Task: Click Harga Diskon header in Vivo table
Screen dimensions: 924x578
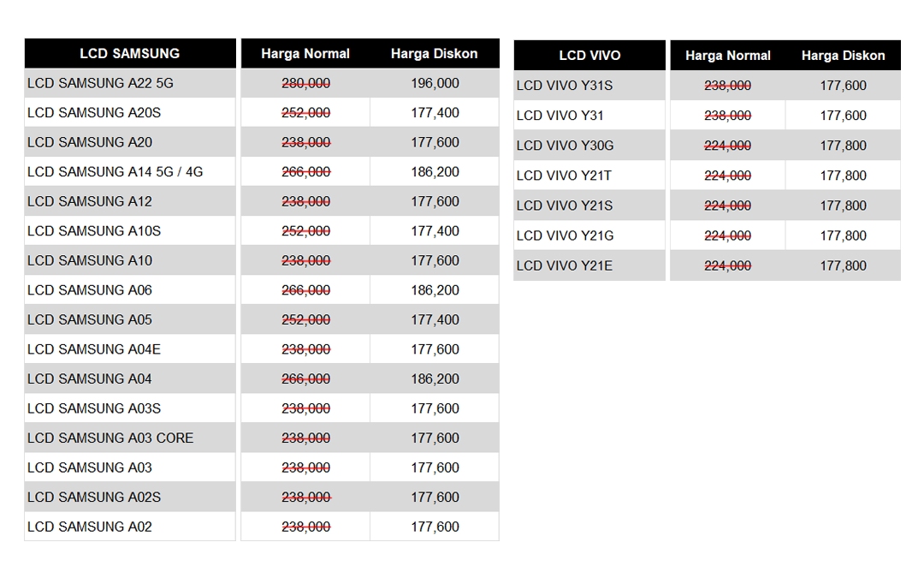Action: click(x=843, y=56)
